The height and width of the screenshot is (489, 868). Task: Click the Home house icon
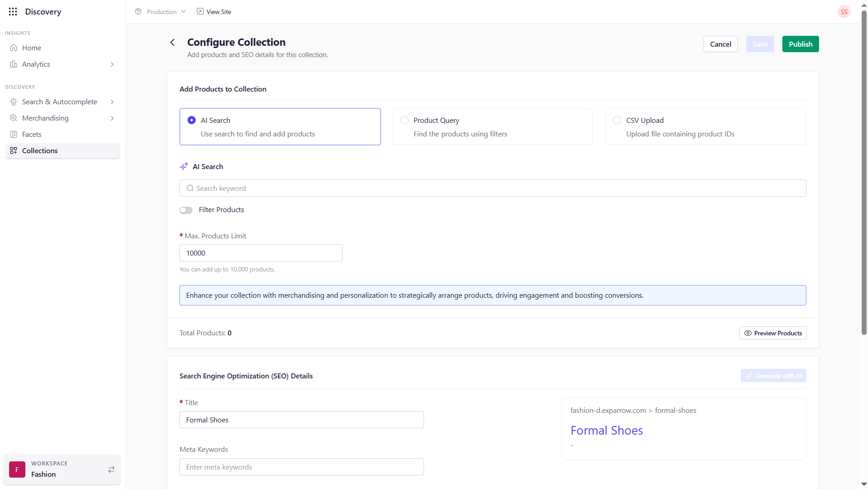click(14, 48)
